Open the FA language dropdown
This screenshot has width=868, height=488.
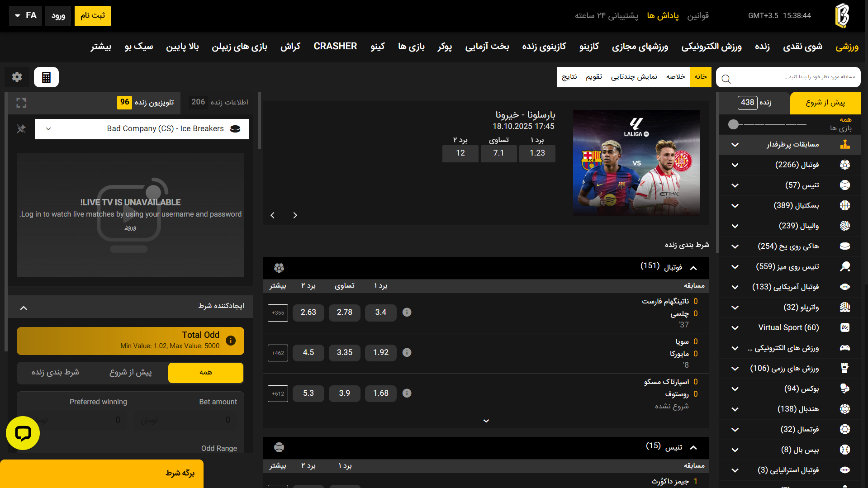[x=26, y=16]
